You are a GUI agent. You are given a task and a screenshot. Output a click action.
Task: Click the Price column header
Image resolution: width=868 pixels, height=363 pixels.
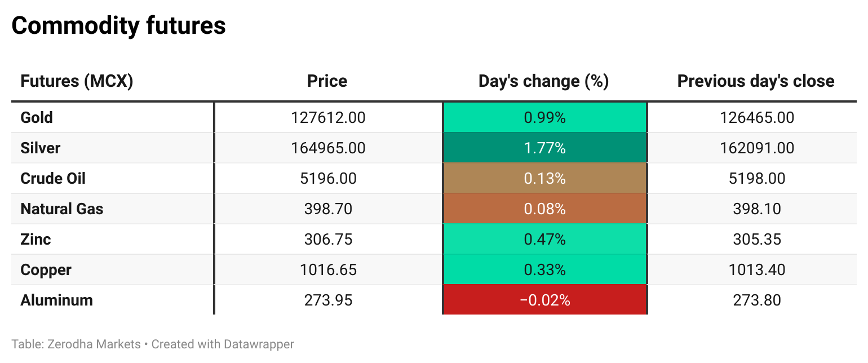327,81
